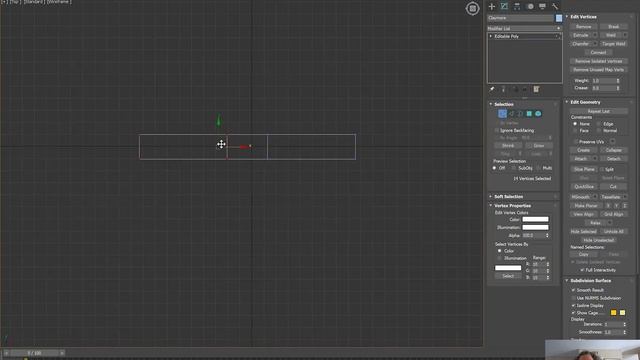Select Polygon sub-object level icon
This screenshot has width=640, height=360.
click(x=529, y=114)
